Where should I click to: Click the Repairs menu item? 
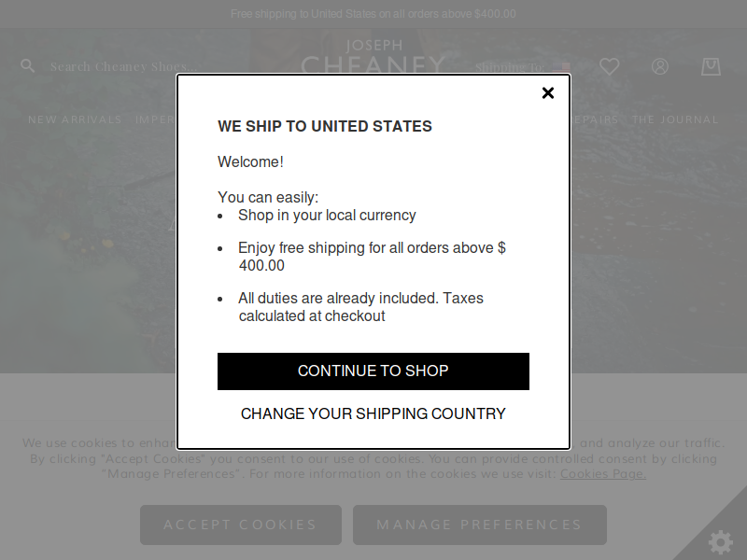coord(594,119)
